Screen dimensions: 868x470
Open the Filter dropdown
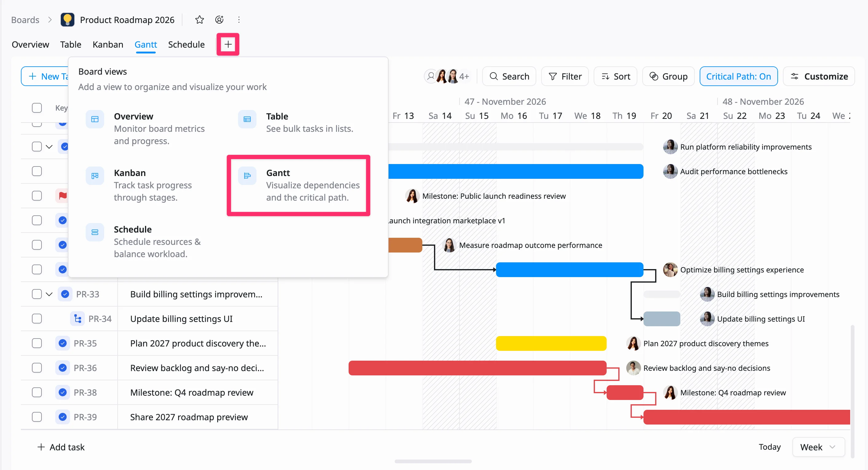[x=565, y=76]
